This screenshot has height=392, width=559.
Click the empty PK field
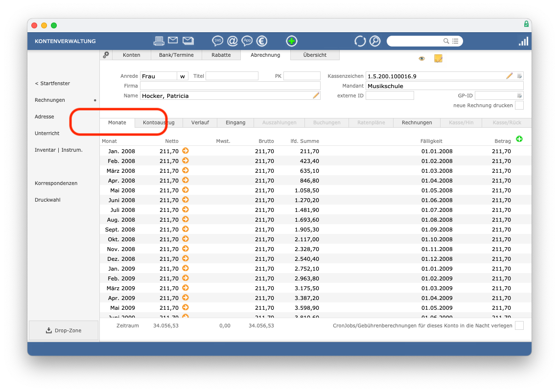pos(302,76)
